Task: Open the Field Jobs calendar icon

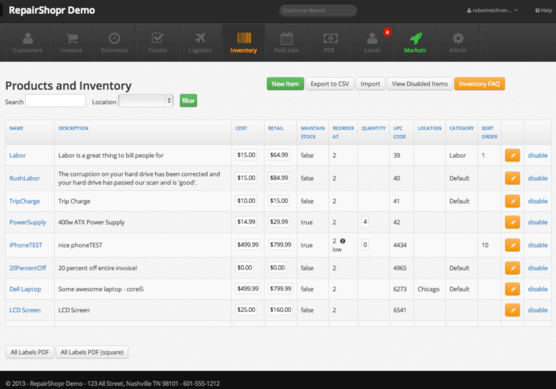Action: (287, 38)
